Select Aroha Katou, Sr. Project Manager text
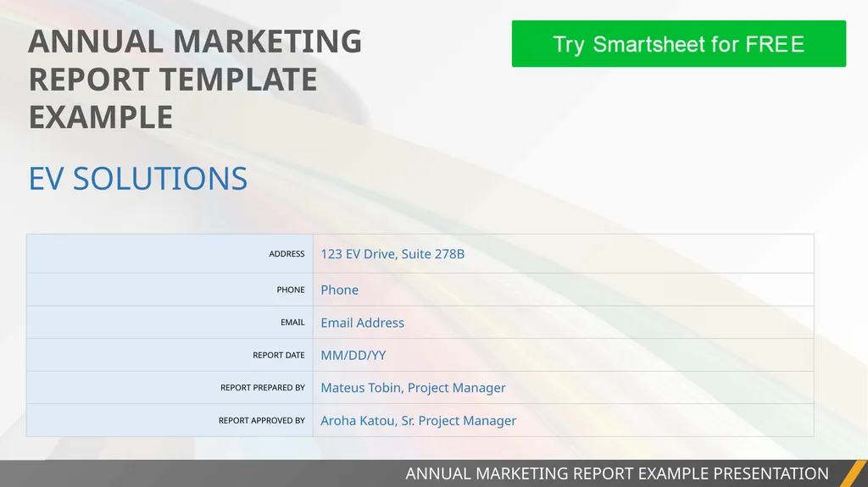868x487 pixels. [418, 421]
